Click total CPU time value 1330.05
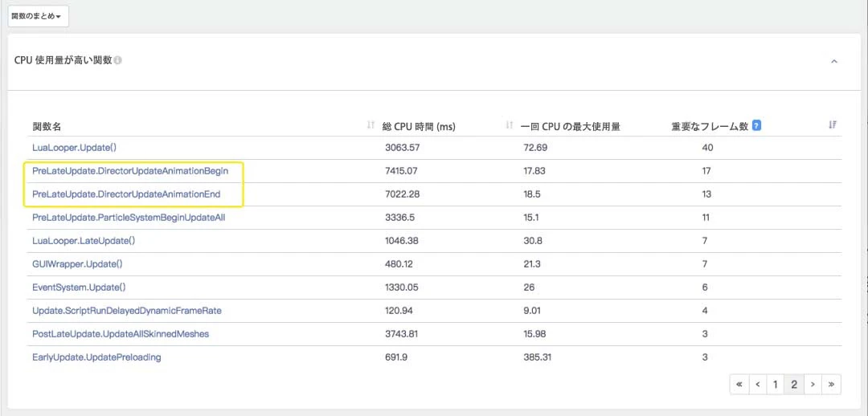868x416 pixels. click(x=403, y=288)
